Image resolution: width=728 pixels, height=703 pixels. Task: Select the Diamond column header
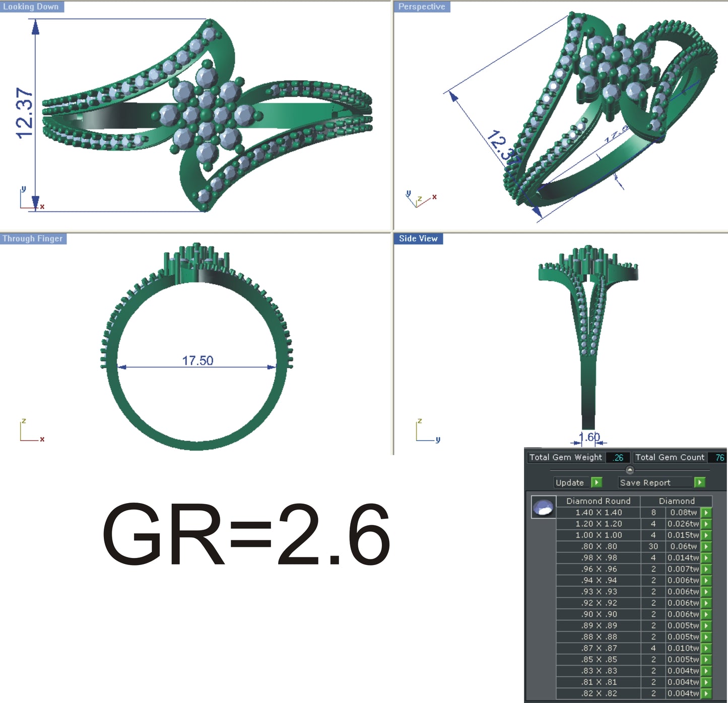click(x=677, y=501)
